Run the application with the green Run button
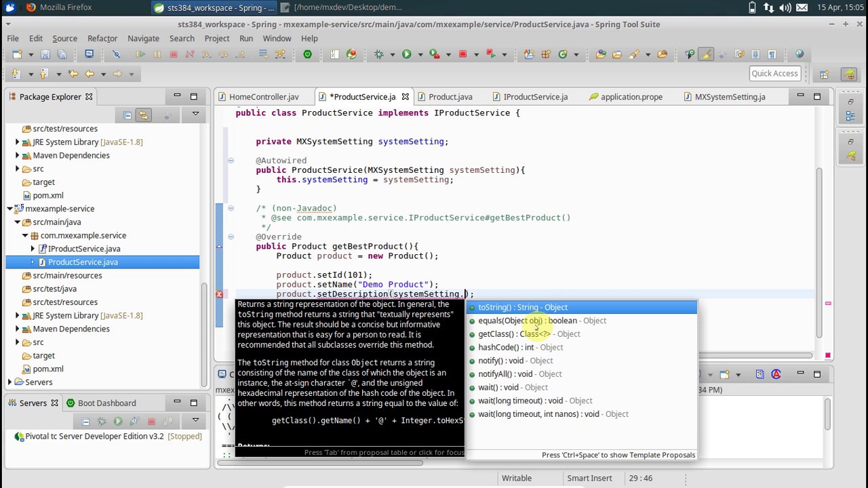Screen dimensions: 868x488 click(x=406, y=54)
